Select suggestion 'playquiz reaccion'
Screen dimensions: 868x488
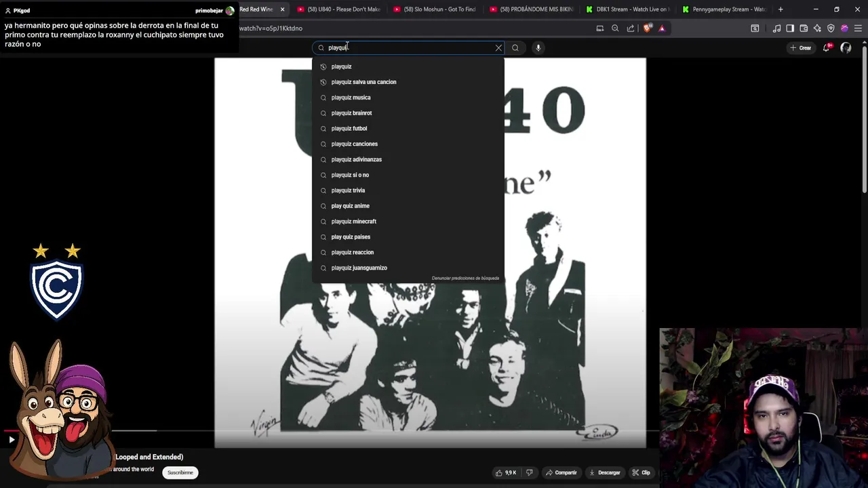pyautogui.click(x=408, y=252)
